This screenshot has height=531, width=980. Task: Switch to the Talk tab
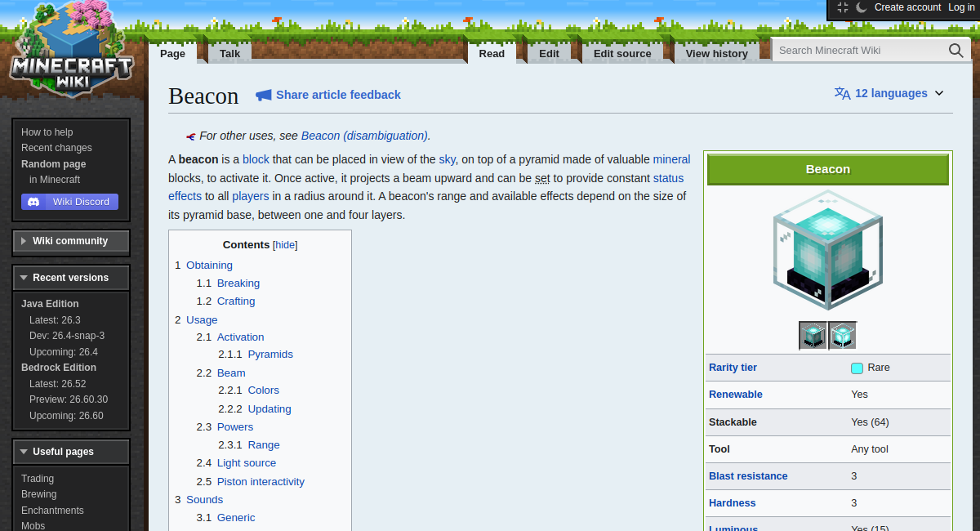click(229, 53)
